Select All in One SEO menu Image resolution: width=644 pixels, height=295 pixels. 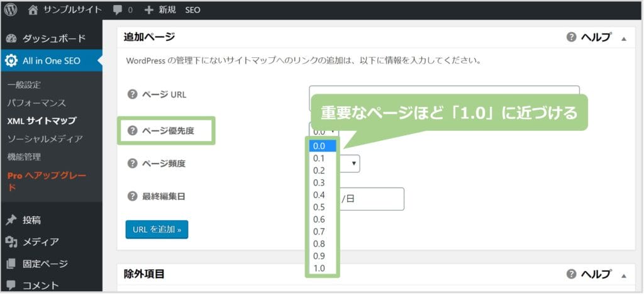[52, 61]
